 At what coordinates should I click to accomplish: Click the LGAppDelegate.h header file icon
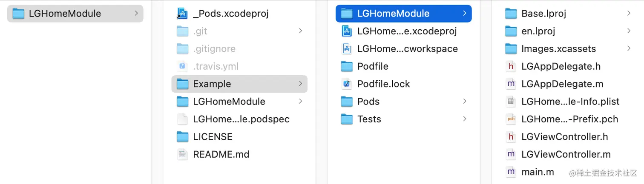(511, 66)
